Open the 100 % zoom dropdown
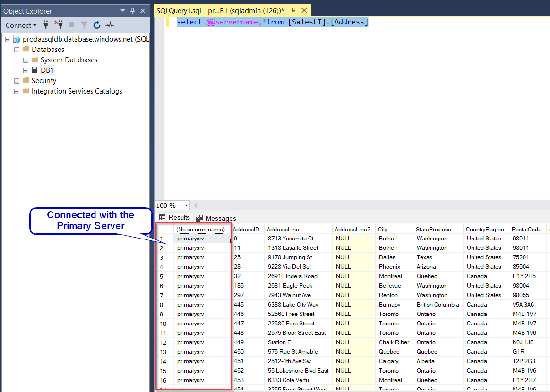550x392 pixels. (186, 205)
